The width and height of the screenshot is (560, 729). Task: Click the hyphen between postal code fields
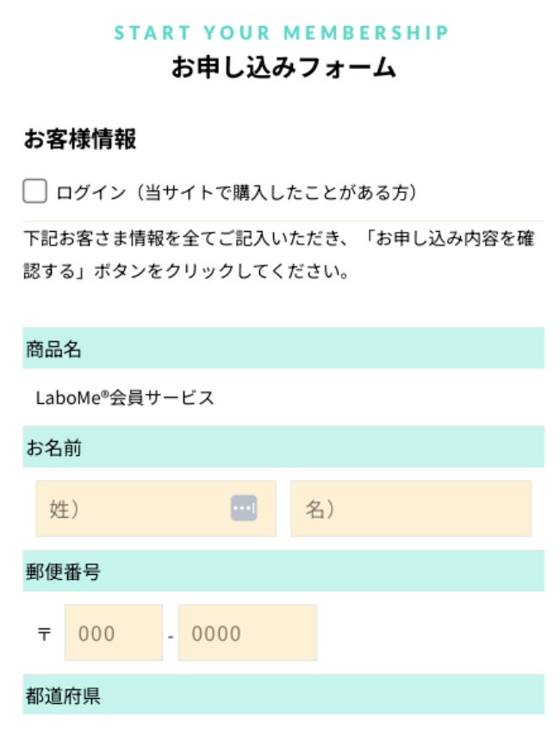pyautogui.click(x=171, y=636)
